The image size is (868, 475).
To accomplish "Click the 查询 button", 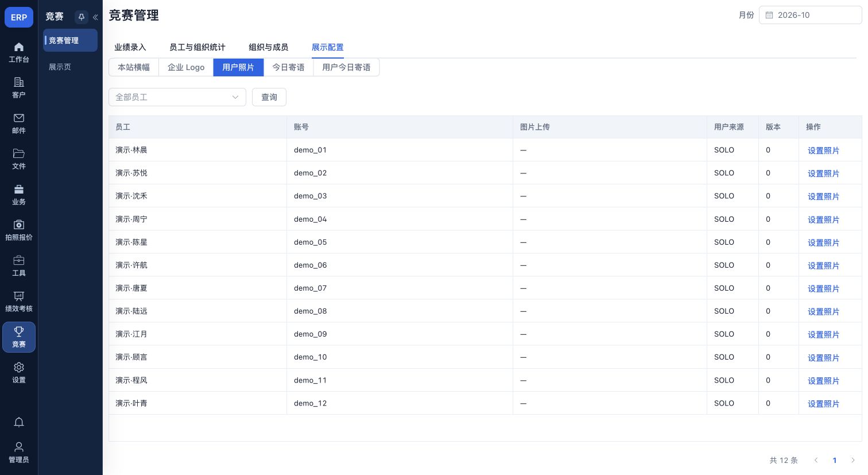I will [x=269, y=97].
